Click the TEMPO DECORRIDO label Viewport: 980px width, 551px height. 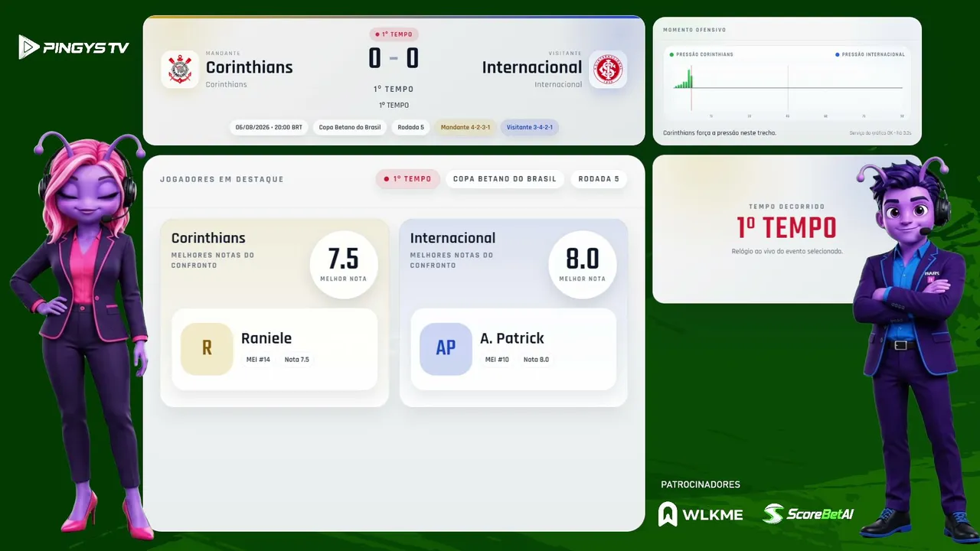(787, 207)
